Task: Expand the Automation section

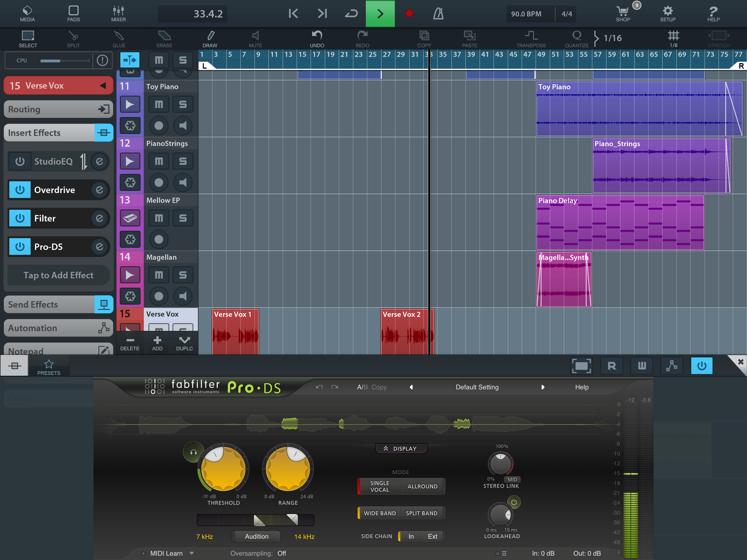Action: [58, 328]
